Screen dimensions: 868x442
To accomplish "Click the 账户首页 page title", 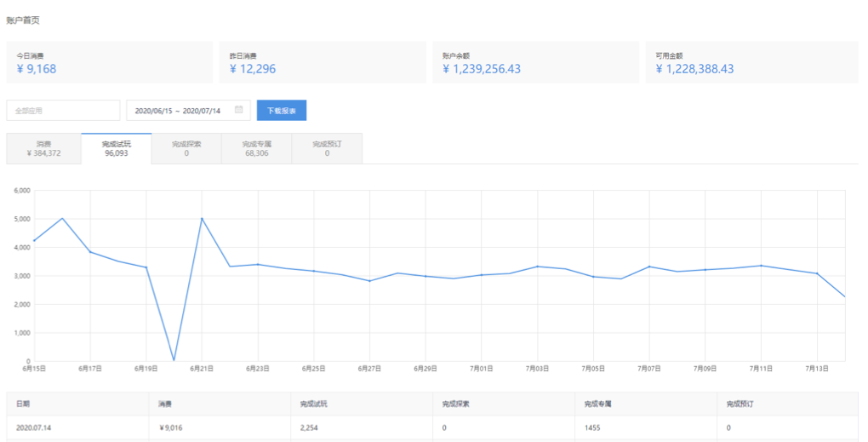I will [x=23, y=20].
